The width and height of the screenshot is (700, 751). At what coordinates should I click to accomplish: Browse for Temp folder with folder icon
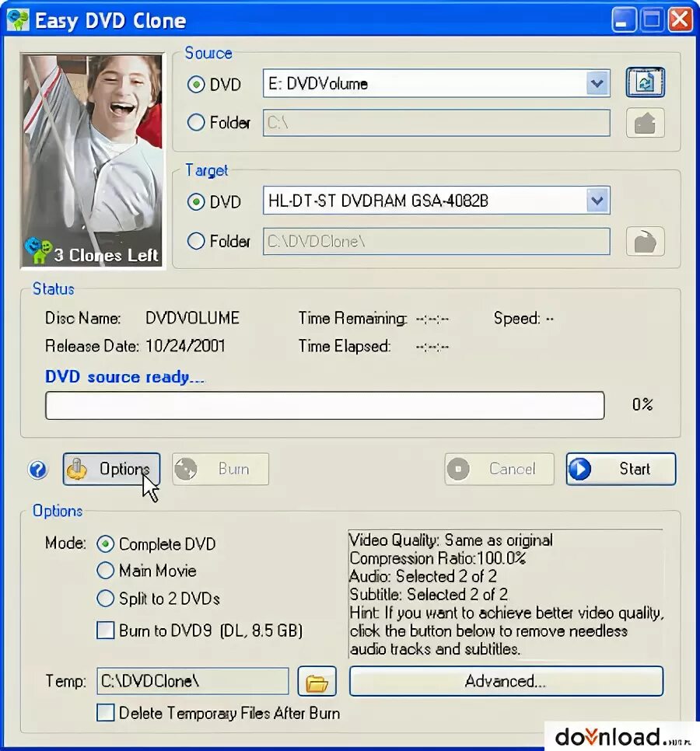(x=317, y=681)
